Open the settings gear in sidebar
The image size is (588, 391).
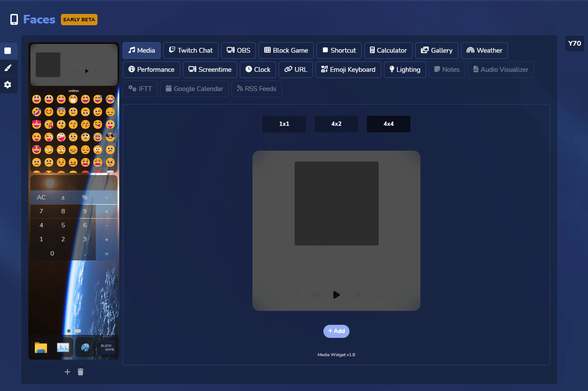point(8,85)
